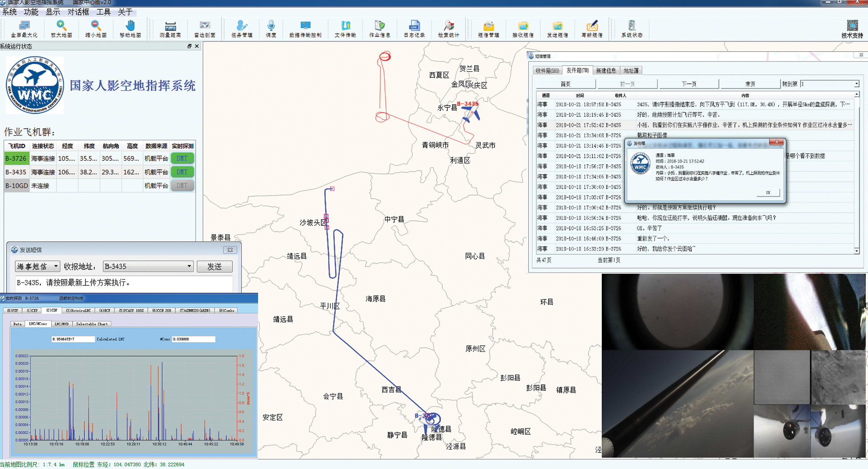Enable the greyed DMT button for B-10GD
The height and width of the screenshot is (469, 868).
[182, 186]
